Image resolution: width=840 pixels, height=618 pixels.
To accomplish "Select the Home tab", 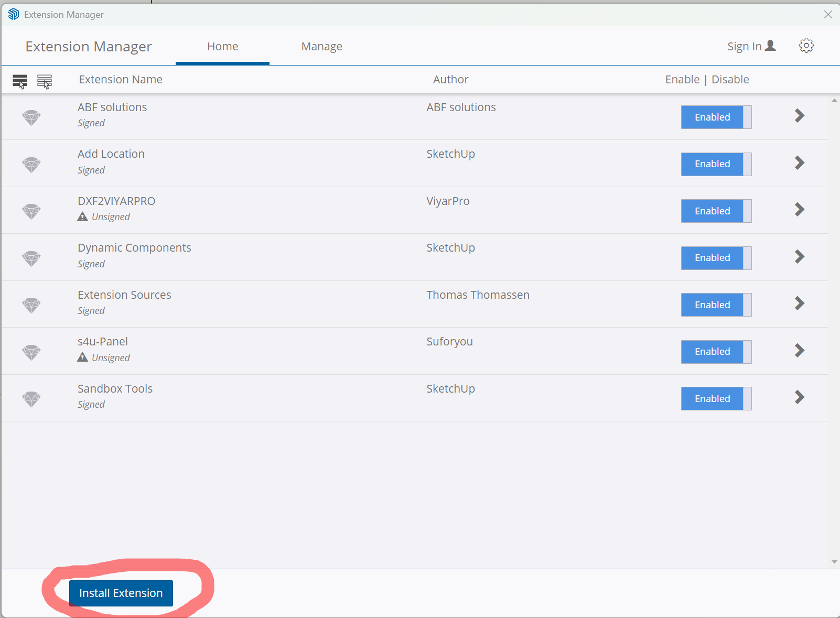I will click(222, 47).
